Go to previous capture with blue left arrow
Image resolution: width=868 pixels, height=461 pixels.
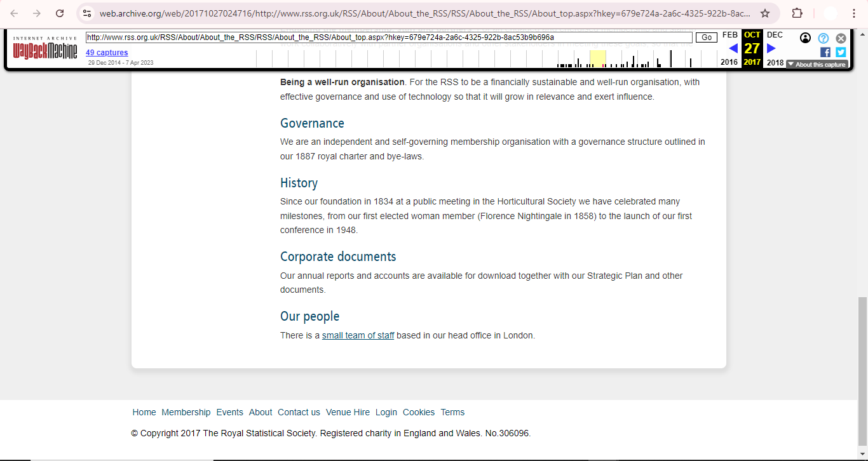click(733, 48)
